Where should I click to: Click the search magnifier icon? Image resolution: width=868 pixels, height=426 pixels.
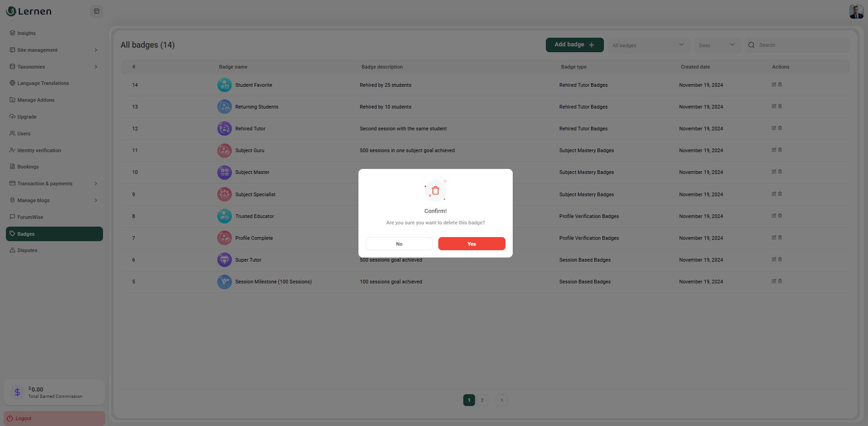pyautogui.click(x=751, y=45)
